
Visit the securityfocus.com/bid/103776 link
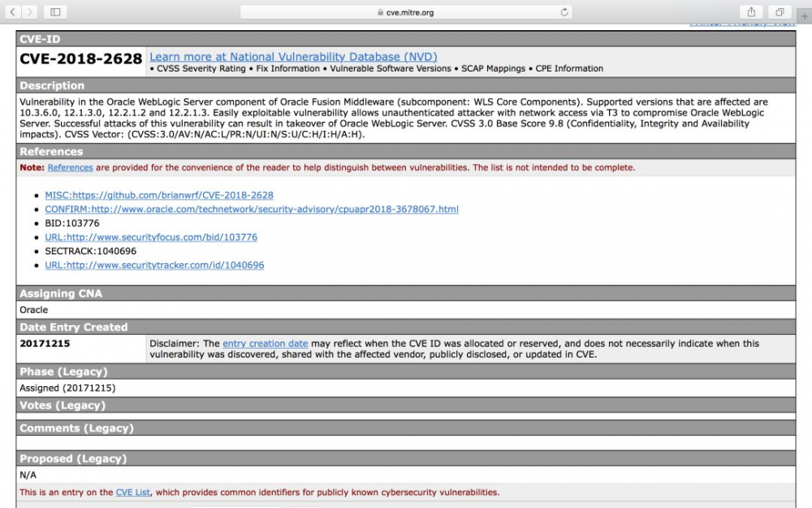click(151, 237)
